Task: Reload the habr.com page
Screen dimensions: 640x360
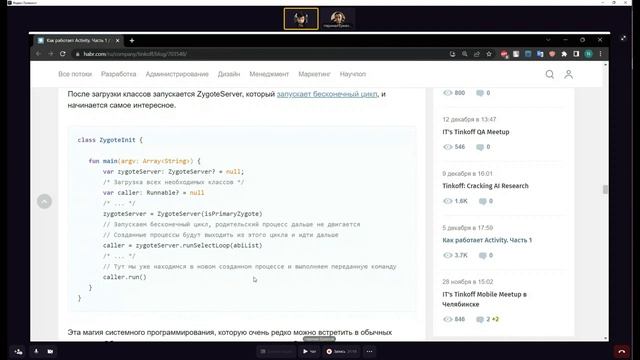Action: pos(62,54)
